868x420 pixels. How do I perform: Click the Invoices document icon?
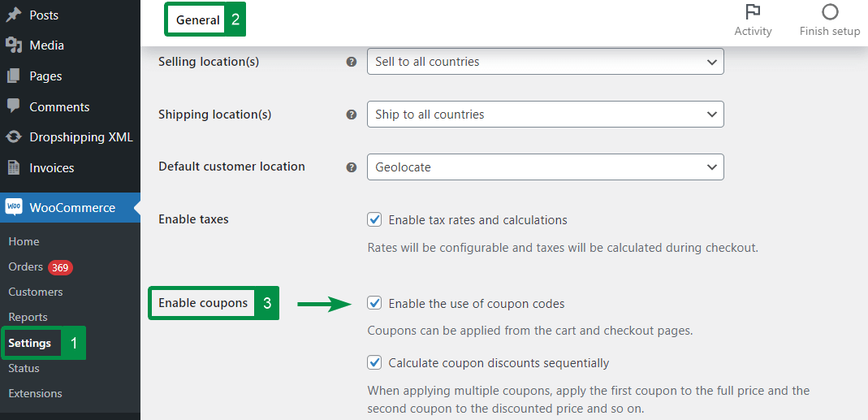click(13, 168)
